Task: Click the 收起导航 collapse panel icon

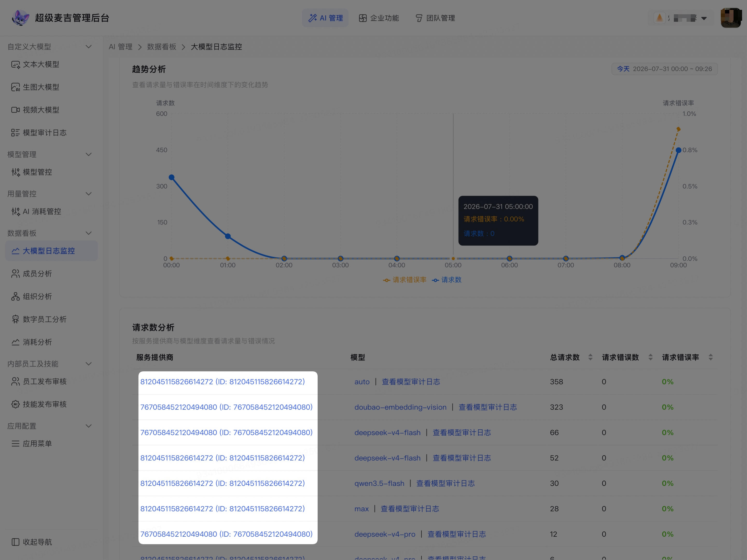Action: coord(16,542)
